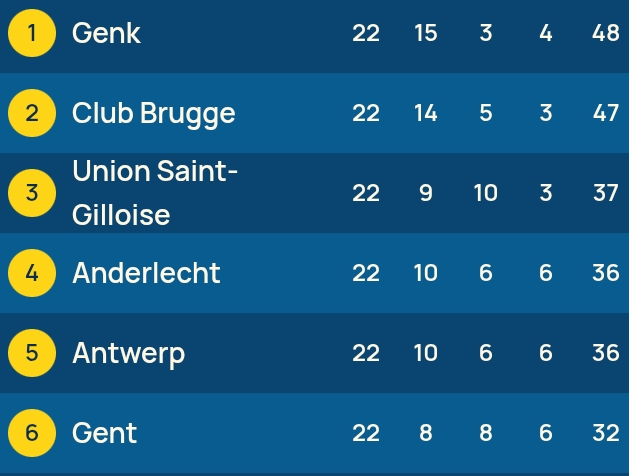Click the yellow rank 3 badge
Screen dimensions: 629x476
click(x=32, y=193)
